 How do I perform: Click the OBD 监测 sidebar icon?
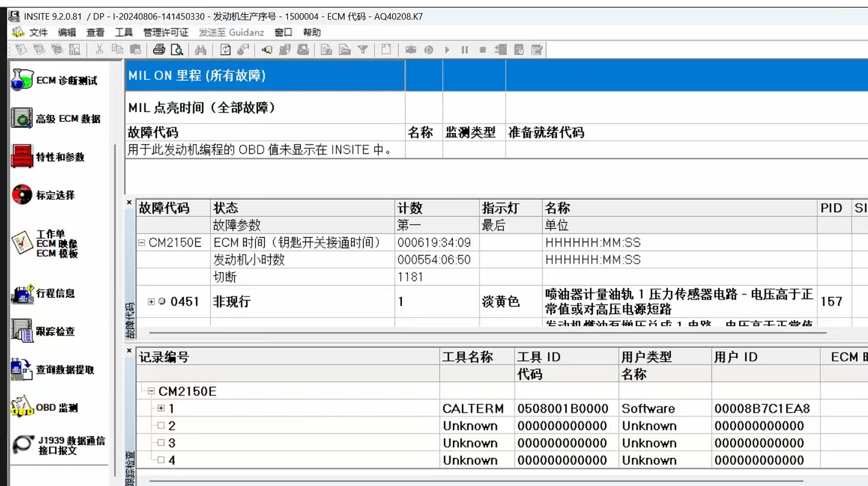coord(22,408)
